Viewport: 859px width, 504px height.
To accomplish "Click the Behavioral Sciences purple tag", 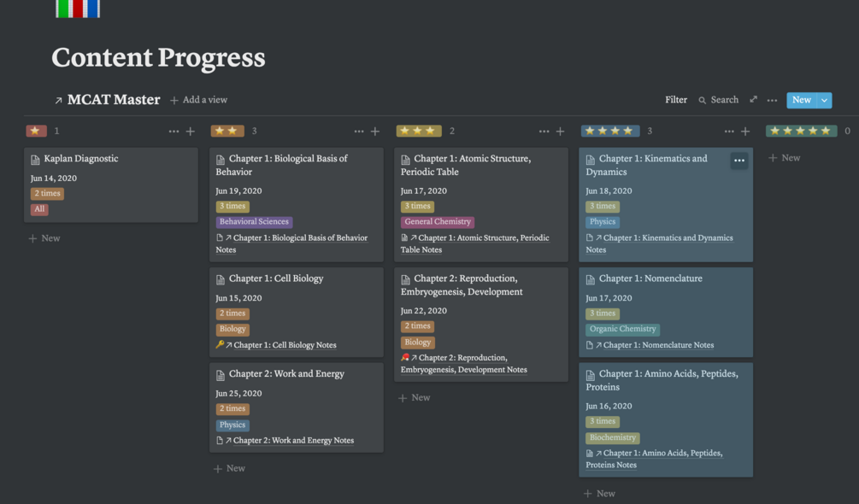I will click(254, 222).
